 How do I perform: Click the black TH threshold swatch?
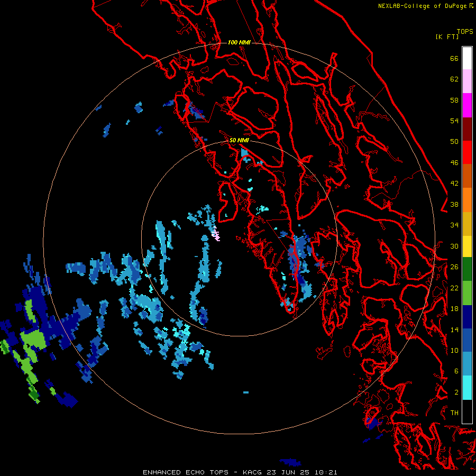click(x=467, y=411)
